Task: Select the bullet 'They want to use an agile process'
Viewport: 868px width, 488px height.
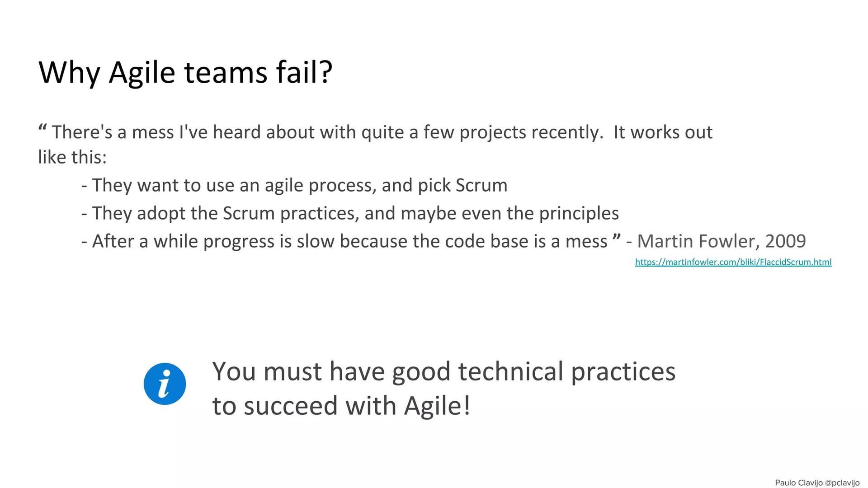Action: (x=294, y=185)
